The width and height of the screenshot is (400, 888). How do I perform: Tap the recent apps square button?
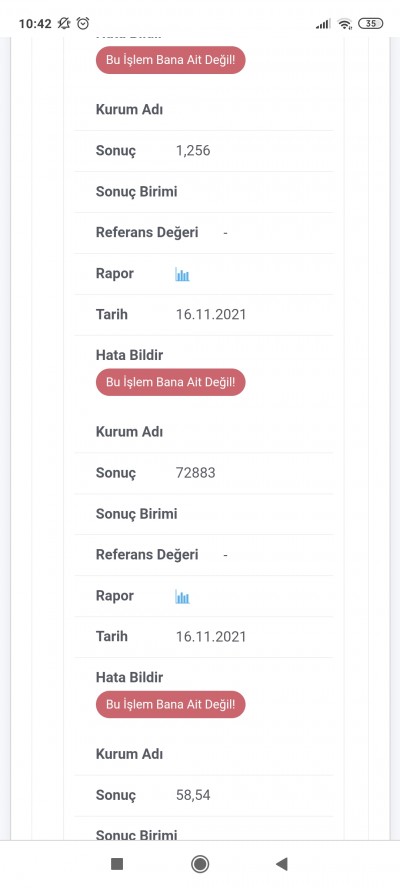click(x=117, y=864)
